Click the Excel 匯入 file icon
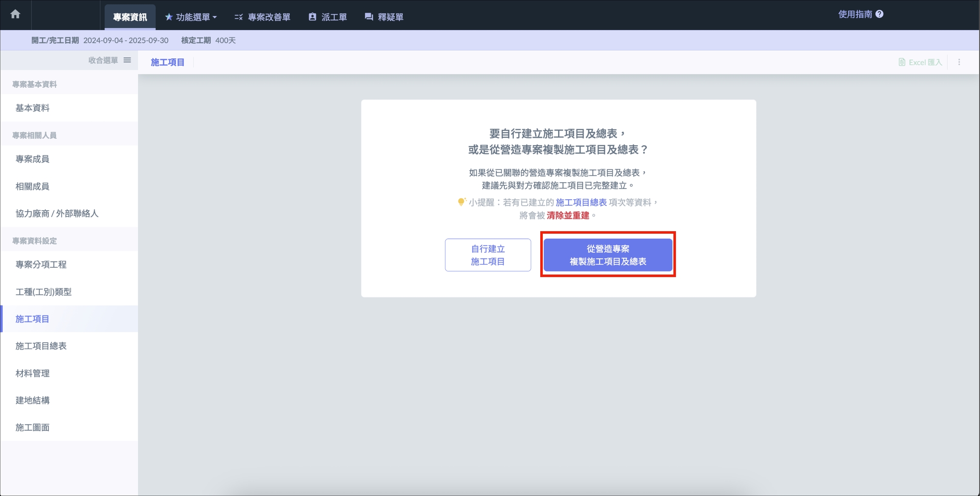980x496 pixels. point(901,62)
